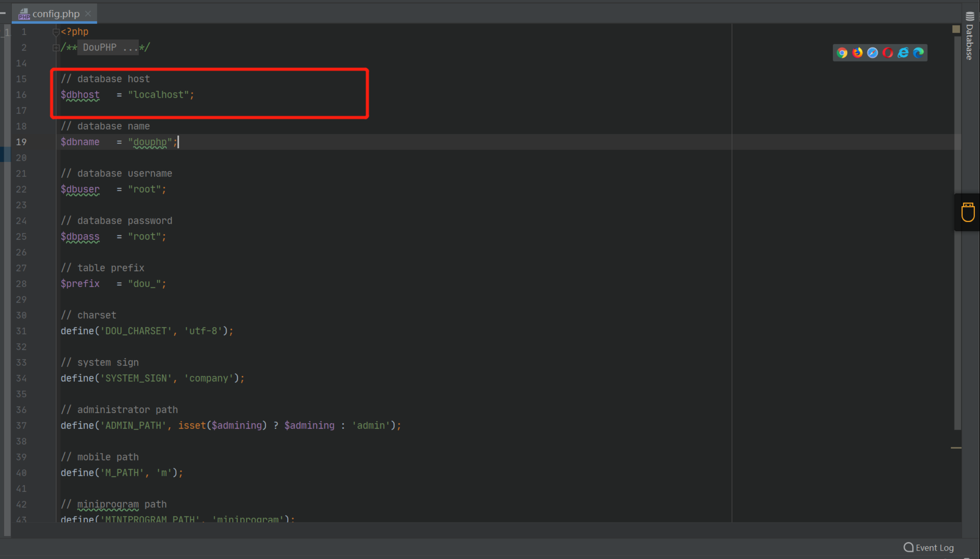Open the Event Log
This screenshot has height=559, width=980.
tap(929, 547)
